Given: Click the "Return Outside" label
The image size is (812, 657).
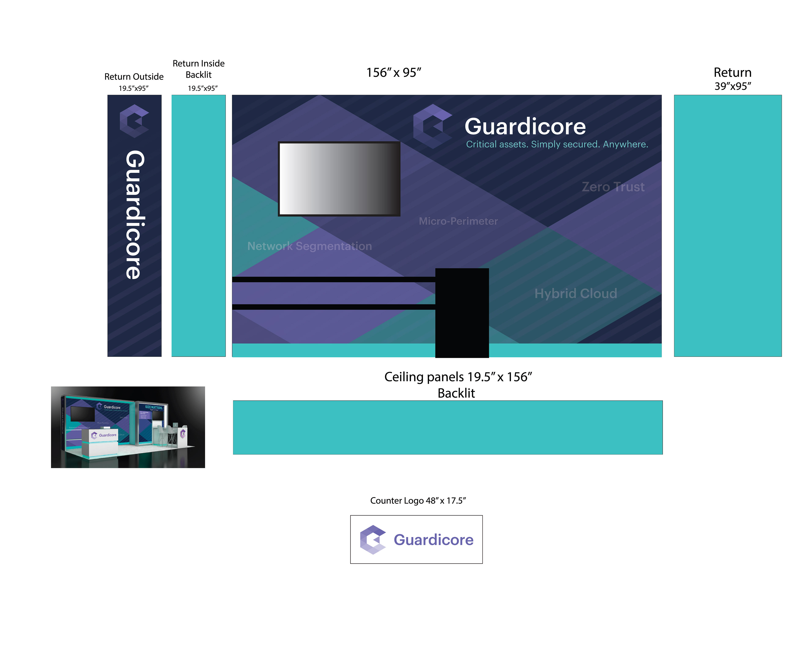Looking at the screenshot, I should (x=134, y=76).
